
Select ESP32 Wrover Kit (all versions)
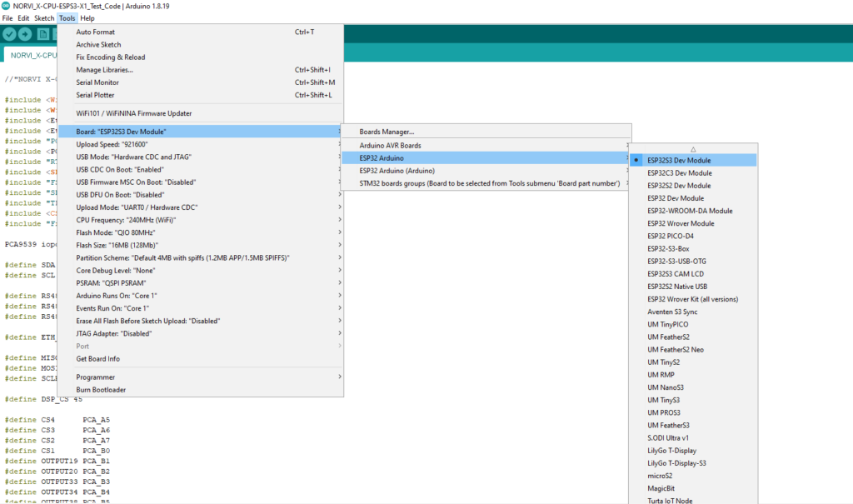693,299
